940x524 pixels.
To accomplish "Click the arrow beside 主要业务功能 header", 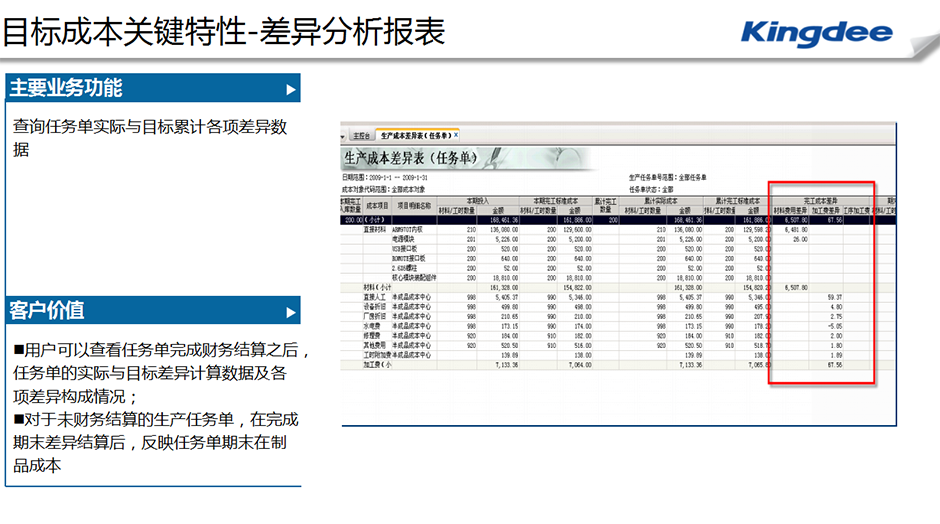I will coord(291,89).
